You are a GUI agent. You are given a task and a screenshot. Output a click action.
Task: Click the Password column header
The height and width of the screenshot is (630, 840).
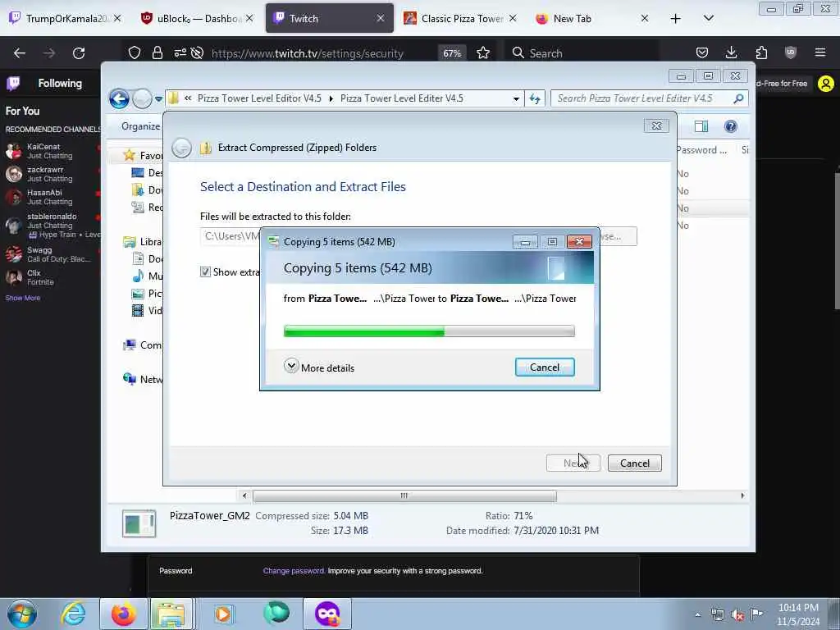click(703, 150)
